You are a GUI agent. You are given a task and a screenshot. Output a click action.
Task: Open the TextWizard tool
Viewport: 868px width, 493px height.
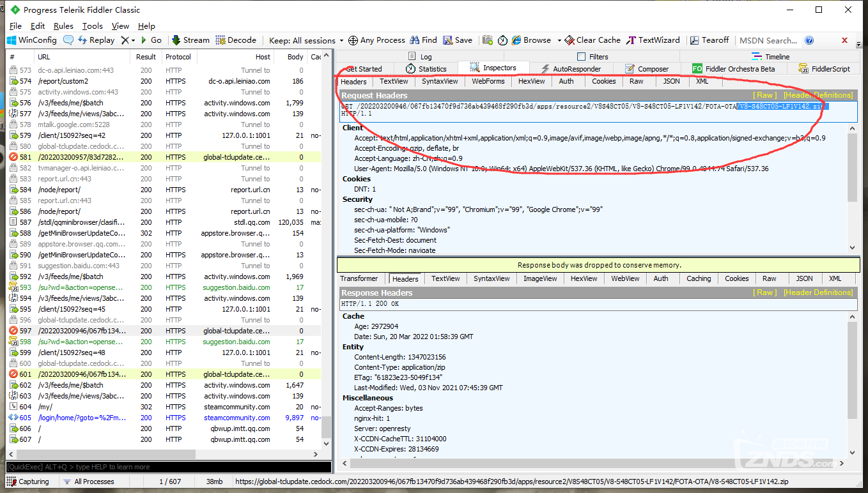click(x=653, y=40)
